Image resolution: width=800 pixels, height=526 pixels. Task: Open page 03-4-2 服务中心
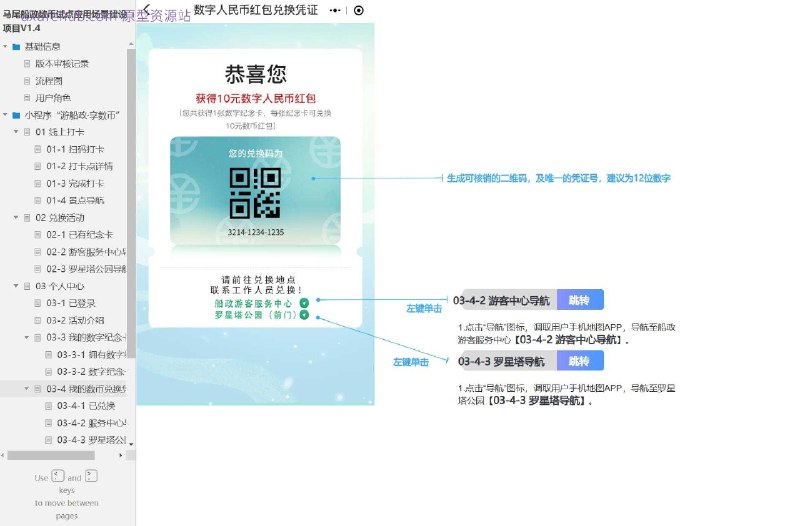[92, 423]
